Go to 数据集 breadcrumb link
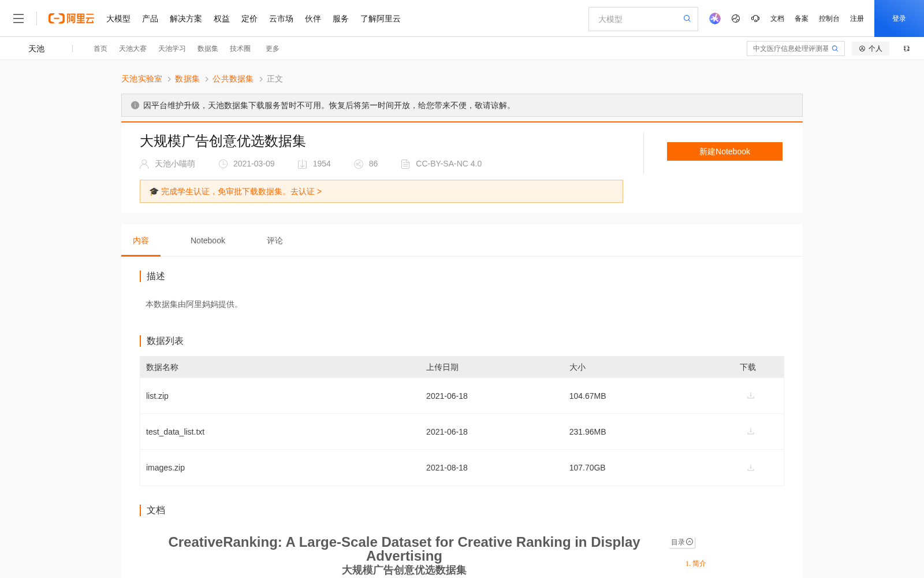 coord(187,79)
